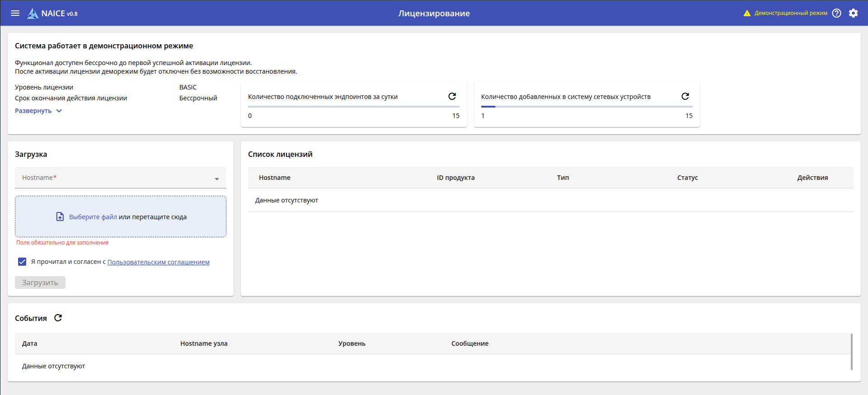This screenshot has height=395, width=868.
Task: Click the Демонстрационный режим label in header
Action: click(x=790, y=13)
